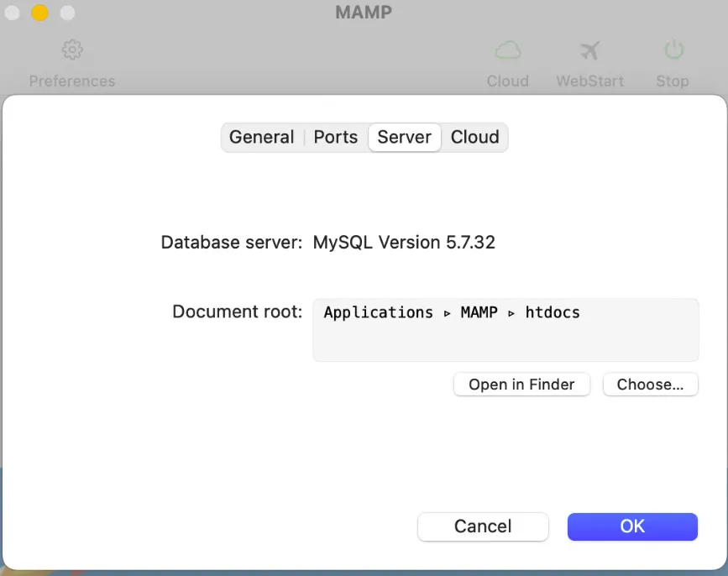
Task: Switch to the General tab
Action: pos(261,137)
